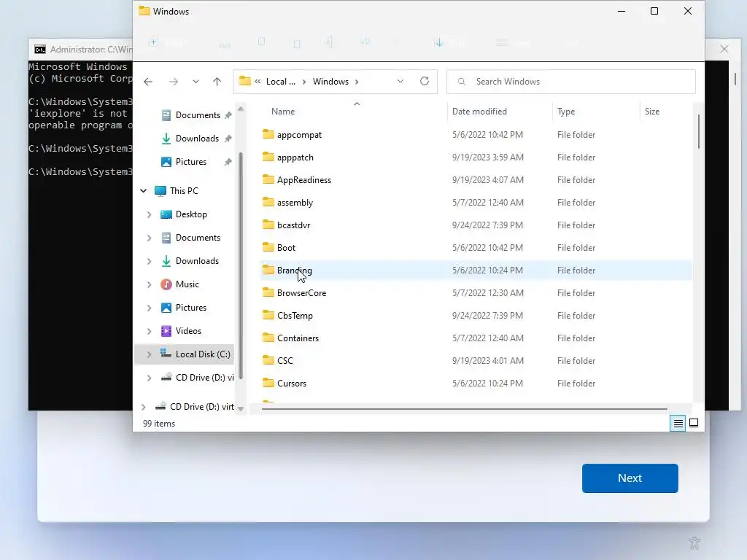This screenshot has height=560, width=747.
Task: Open the accessibility icon on setup screen
Action: [694, 542]
